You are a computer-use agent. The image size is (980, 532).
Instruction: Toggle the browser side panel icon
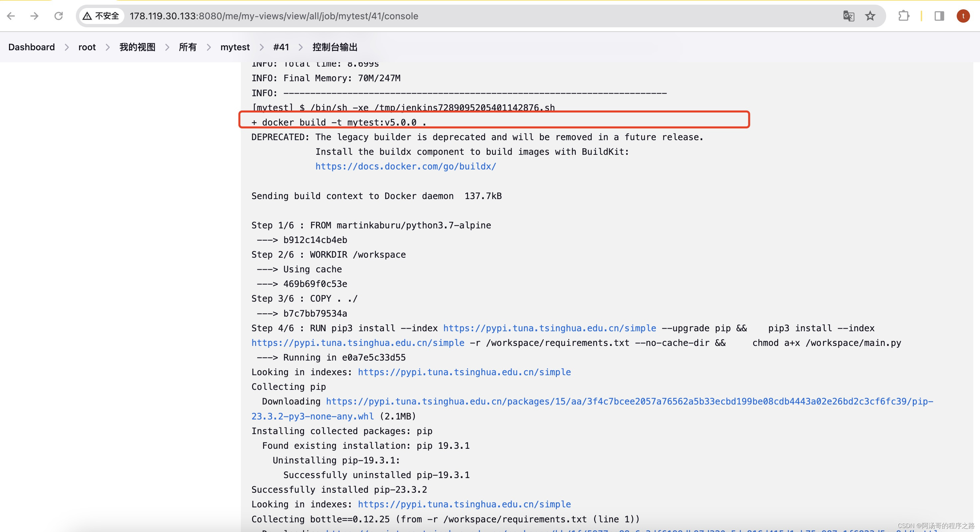pos(939,16)
